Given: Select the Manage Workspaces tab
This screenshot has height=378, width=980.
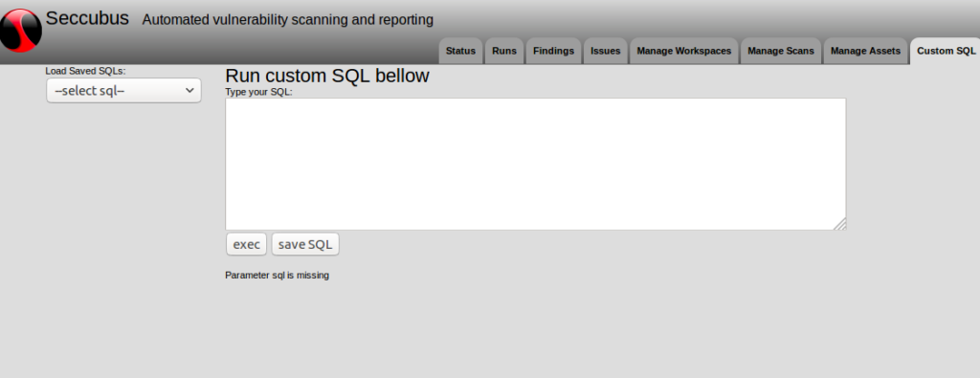Looking at the screenshot, I should [683, 52].
